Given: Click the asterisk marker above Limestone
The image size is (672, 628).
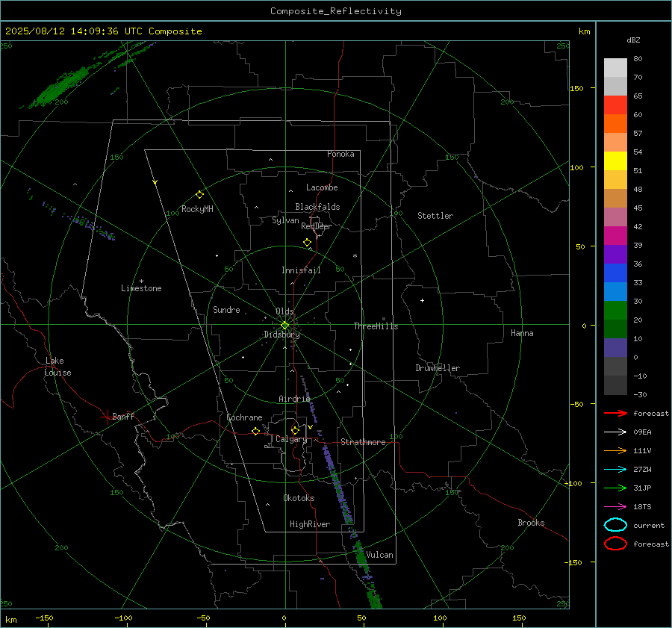Looking at the screenshot, I should click(141, 282).
